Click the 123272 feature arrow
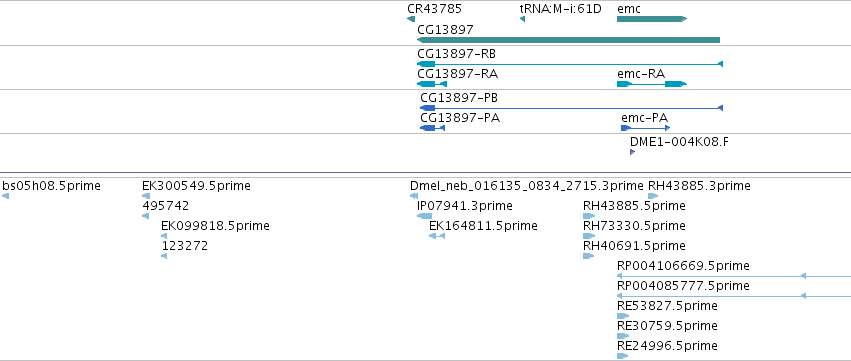Screen dimensions: 851x361 [x=164, y=256]
